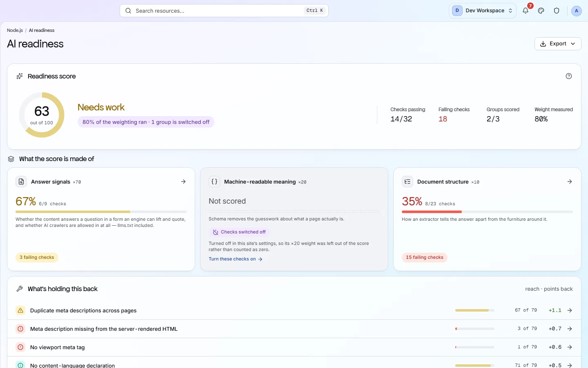Select the AI readiness breadcrumb
588x368 pixels.
[x=42, y=30]
